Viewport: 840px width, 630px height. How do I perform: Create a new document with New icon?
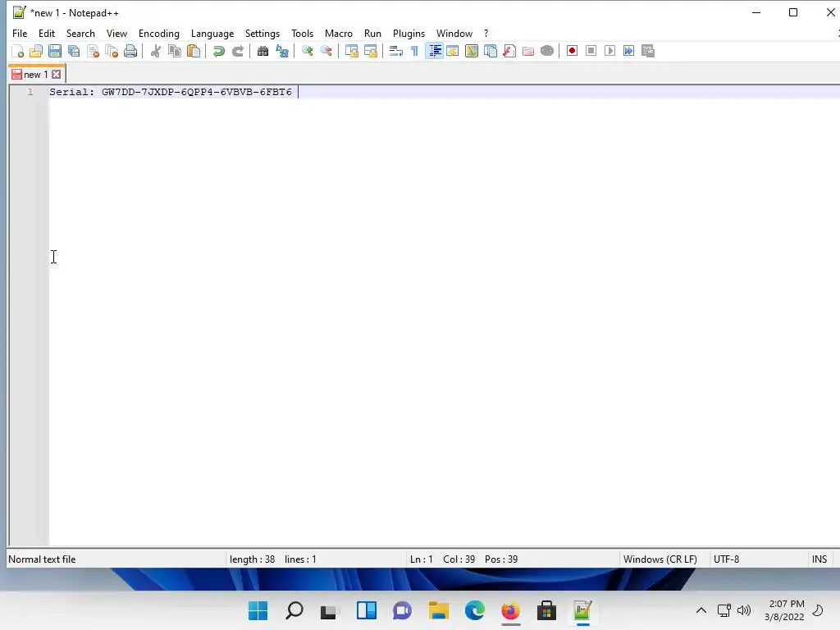click(x=18, y=51)
